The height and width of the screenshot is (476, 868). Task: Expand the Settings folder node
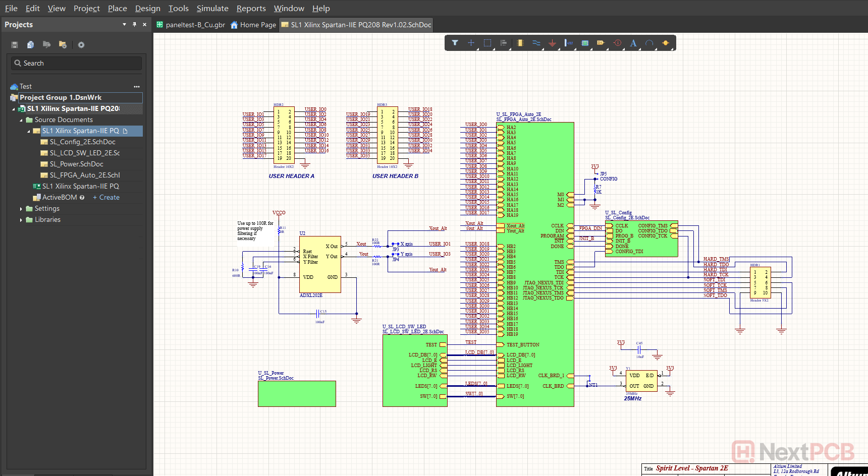click(x=21, y=209)
